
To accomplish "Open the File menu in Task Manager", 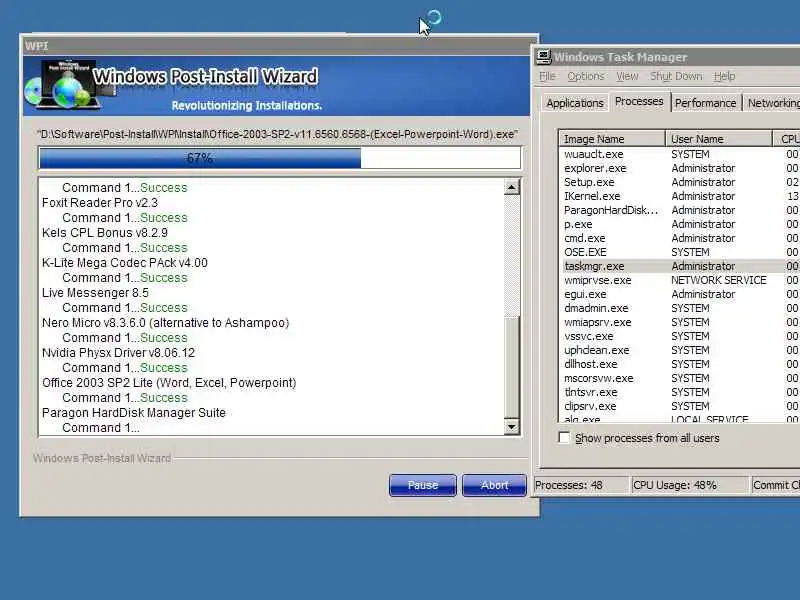I will tap(547, 76).
